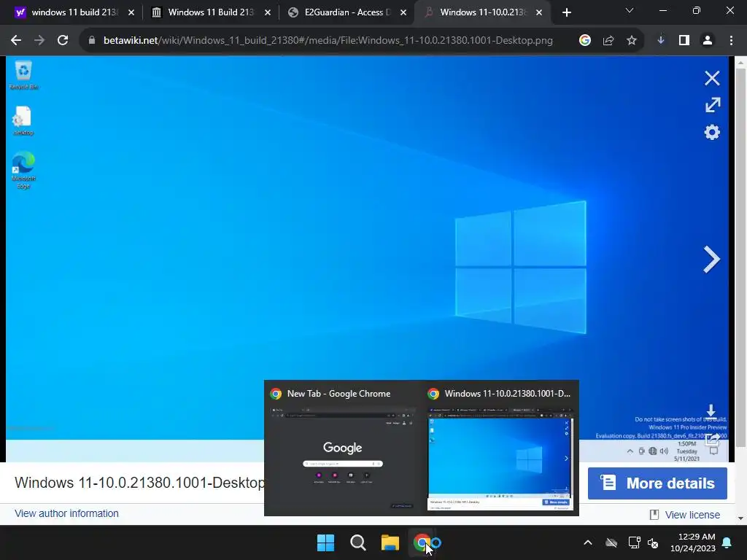The image size is (747, 560).
Task: Show hidden system tray icons
Action: point(588,542)
